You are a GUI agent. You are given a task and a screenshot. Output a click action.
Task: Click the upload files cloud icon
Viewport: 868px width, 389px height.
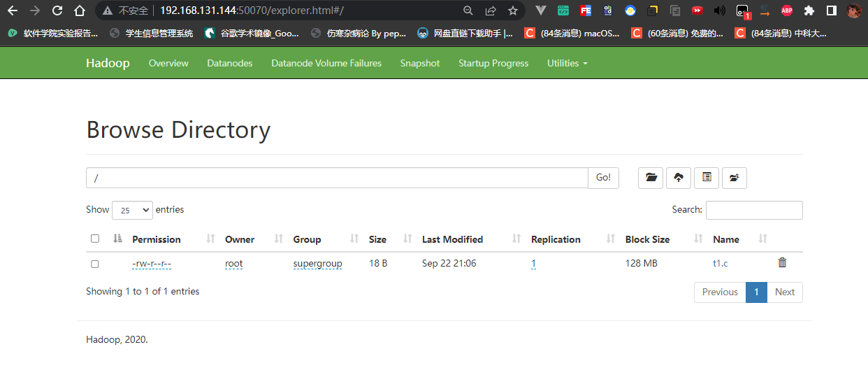(678, 178)
